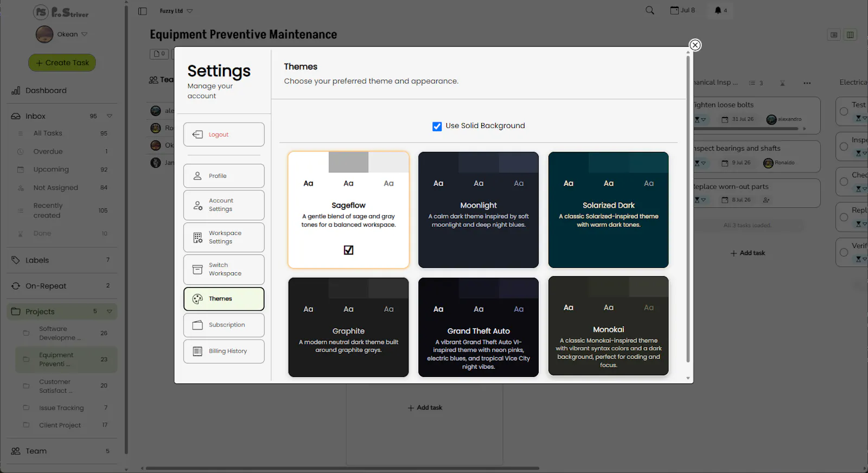Screen dimensions: 868x473
Task: Open Equipment Preventive project
Action: pyautogui.click(x=65, y=359)
